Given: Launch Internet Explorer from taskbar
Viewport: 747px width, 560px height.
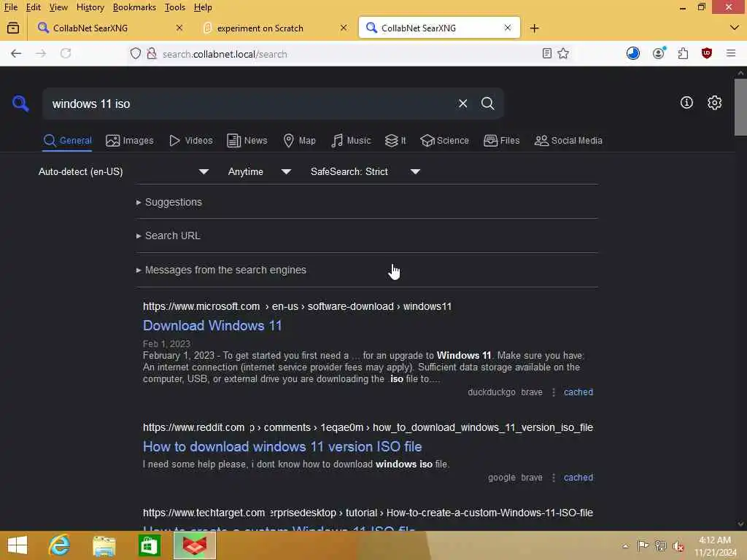Looking at the screenshot, I should click(x=59, y=545).
